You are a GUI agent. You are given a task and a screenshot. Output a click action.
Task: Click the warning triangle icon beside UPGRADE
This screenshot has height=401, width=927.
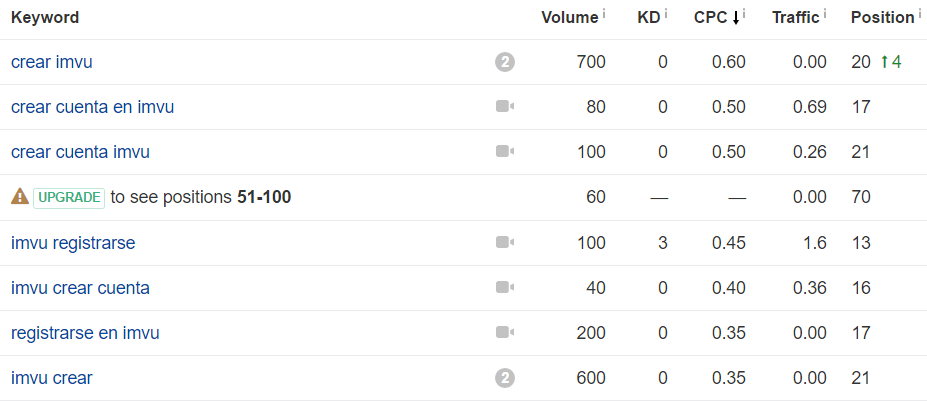click(20, 196)
